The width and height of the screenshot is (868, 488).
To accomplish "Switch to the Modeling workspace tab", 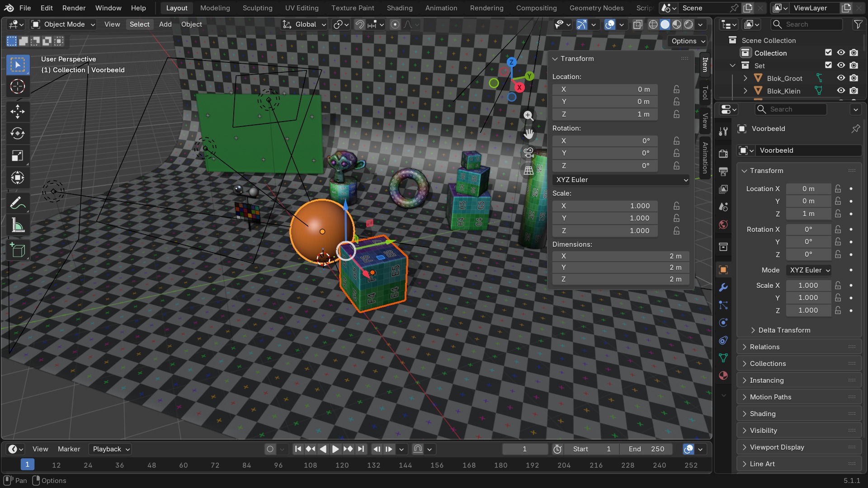I will [x=215, y=8].
